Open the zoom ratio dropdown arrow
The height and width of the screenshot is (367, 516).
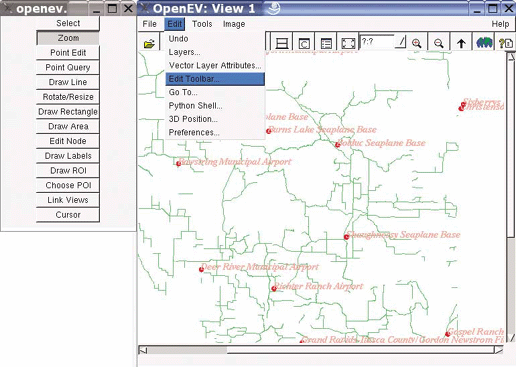tap(402, 42)
